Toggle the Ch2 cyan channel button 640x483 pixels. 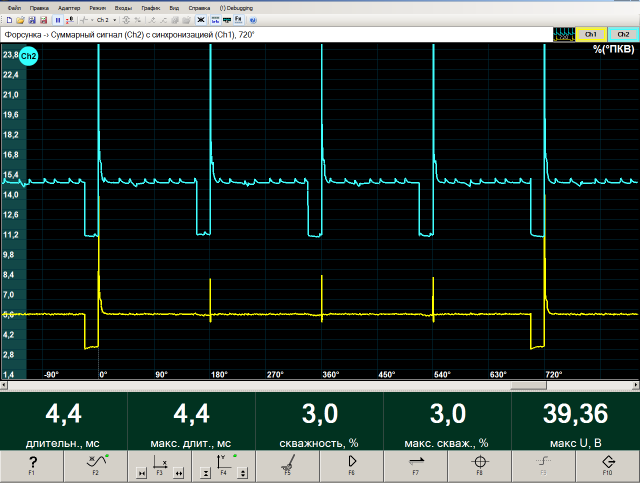pos(622,34)
